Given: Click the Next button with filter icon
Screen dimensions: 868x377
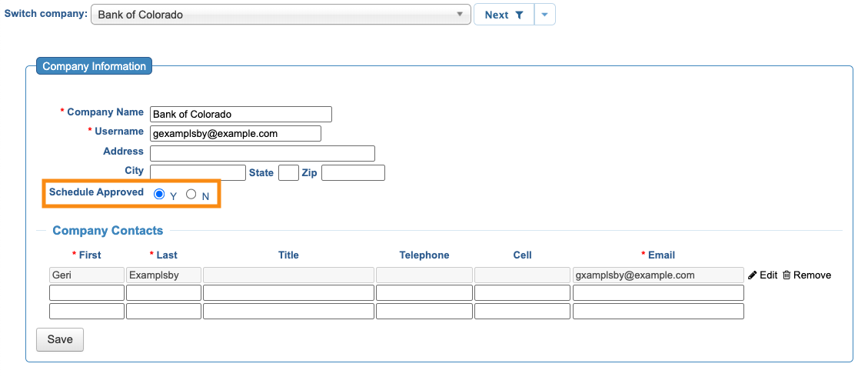Looking at the screenshot, I should [x=504, y=15].
